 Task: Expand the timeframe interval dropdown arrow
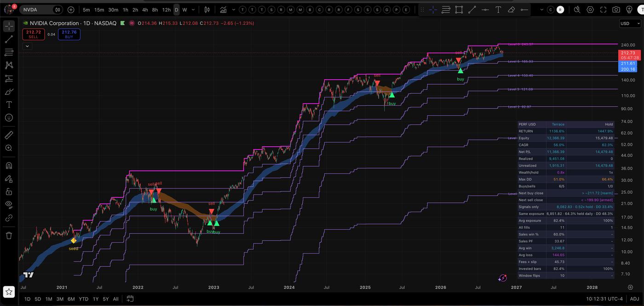[193, 10]
